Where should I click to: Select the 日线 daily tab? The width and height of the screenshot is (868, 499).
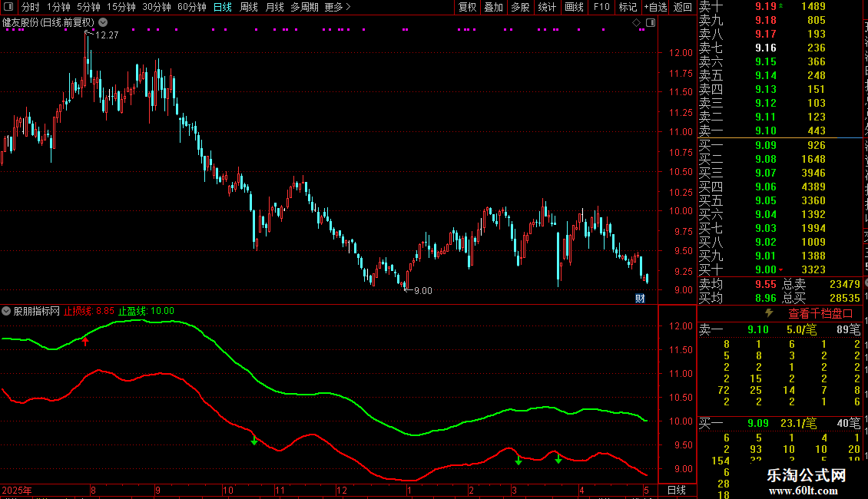coord(223,7)
